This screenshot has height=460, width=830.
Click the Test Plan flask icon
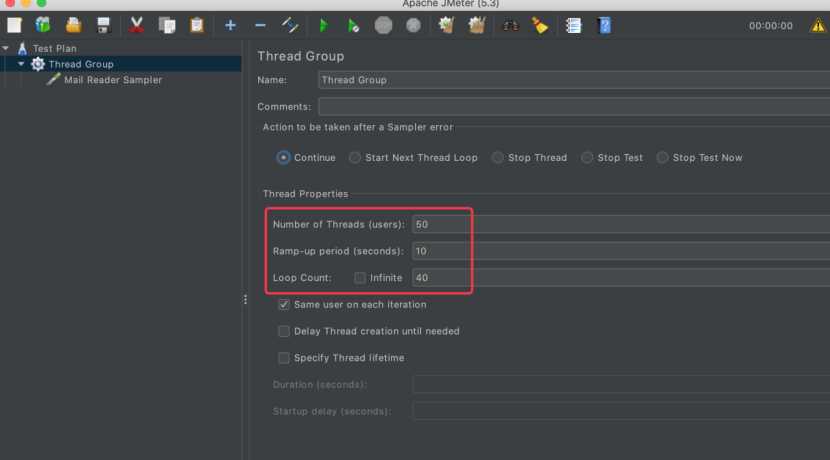click(22, 49)
